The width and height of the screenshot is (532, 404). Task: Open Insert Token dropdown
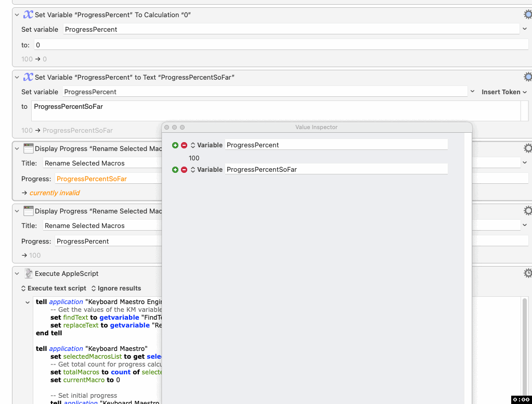coord(504,92)
